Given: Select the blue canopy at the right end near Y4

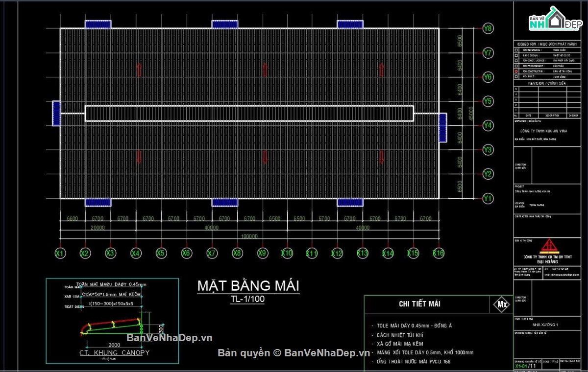Looking at the screenshot, I should click(x=442, y=127).
